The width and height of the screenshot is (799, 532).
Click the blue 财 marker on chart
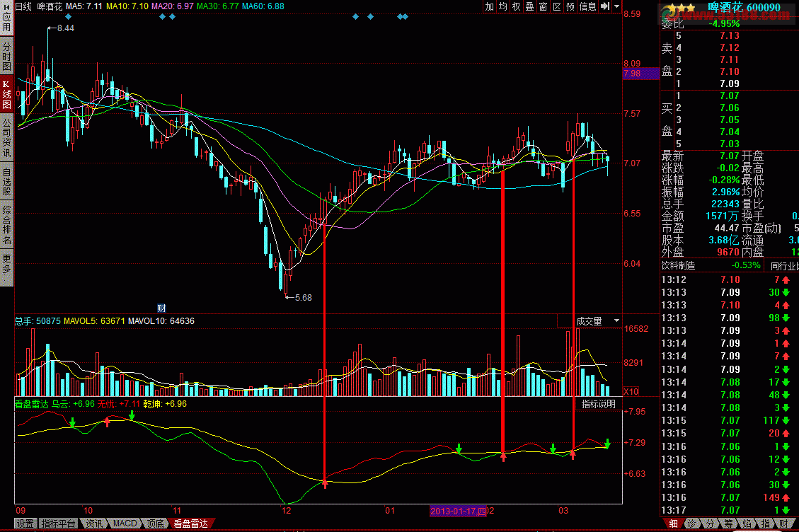(x=161, y=308)
